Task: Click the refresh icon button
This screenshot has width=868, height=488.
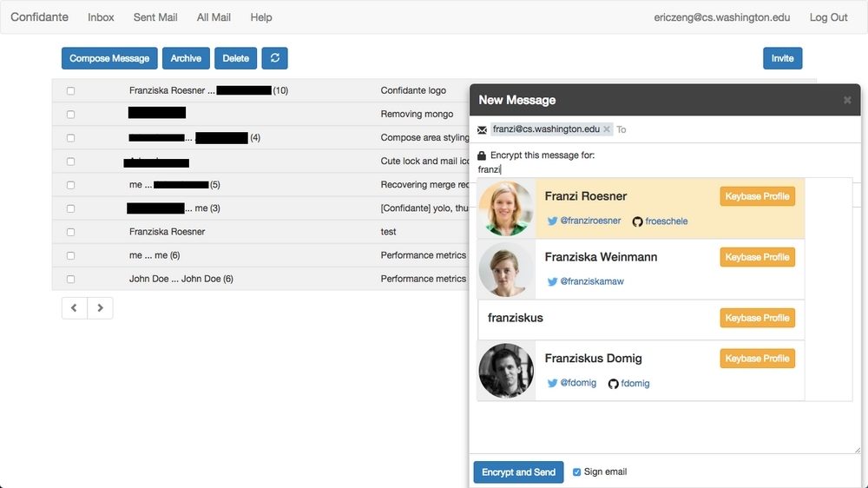Action: (x=274, y=58)
